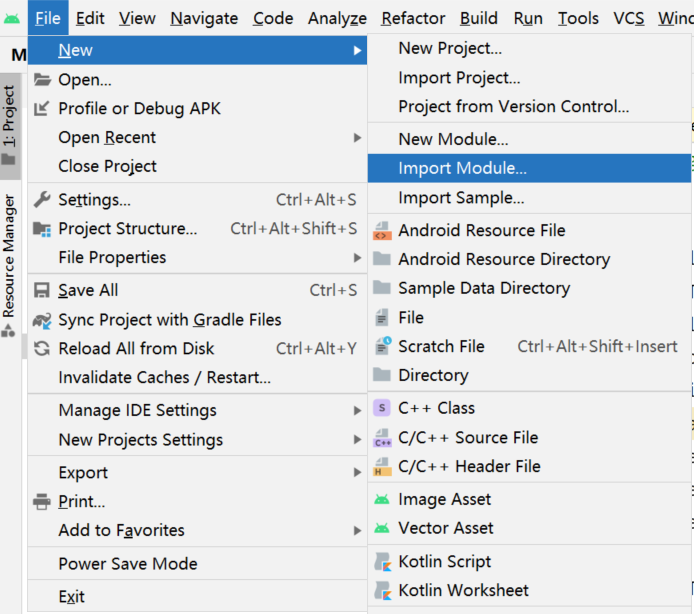Open the Build menu

(479, 18)
